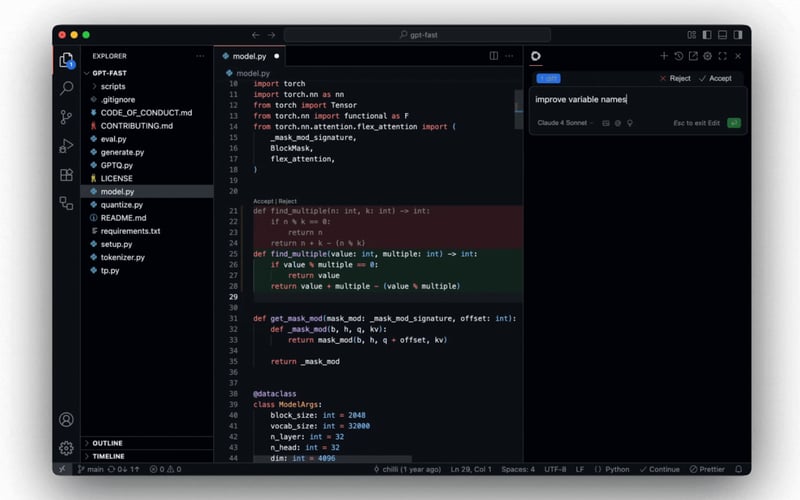Open the Accounts menu icon
The image size is (800, 500).
66,419
